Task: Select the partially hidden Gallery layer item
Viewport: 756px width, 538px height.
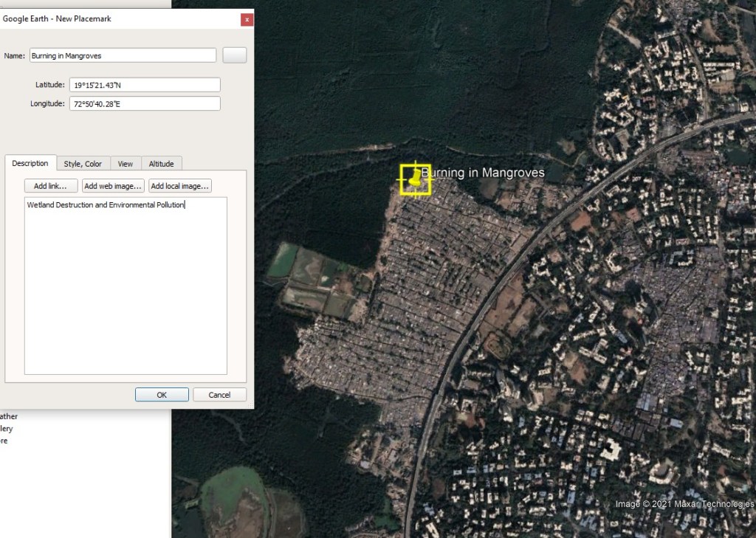Action: (x=6, y=429)
